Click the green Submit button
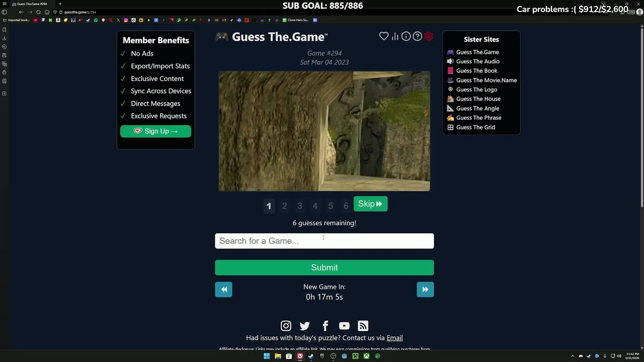 (x=325, y=267)
